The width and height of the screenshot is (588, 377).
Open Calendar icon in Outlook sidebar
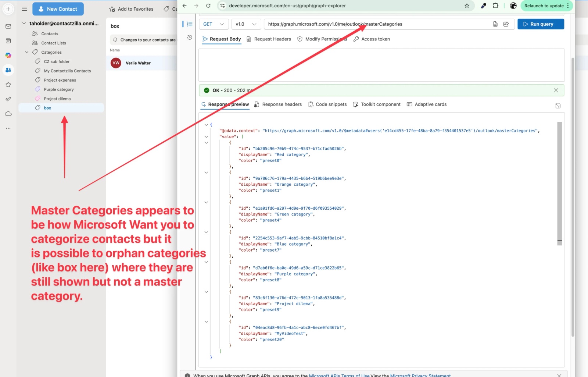pyautogui.click(x=8, y=41)
